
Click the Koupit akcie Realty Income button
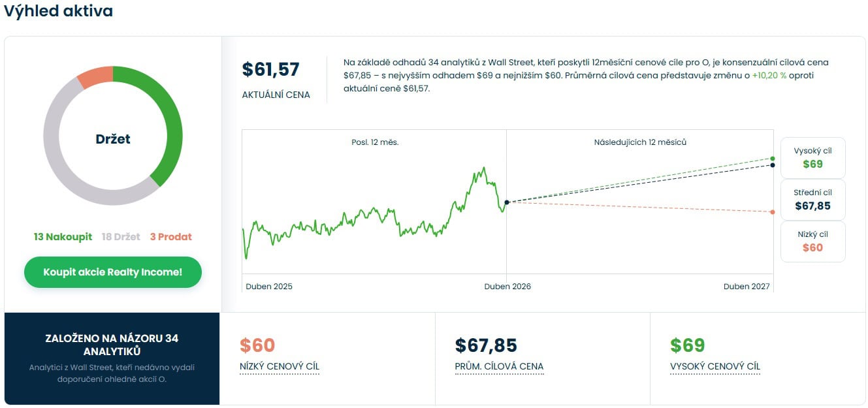112,272
